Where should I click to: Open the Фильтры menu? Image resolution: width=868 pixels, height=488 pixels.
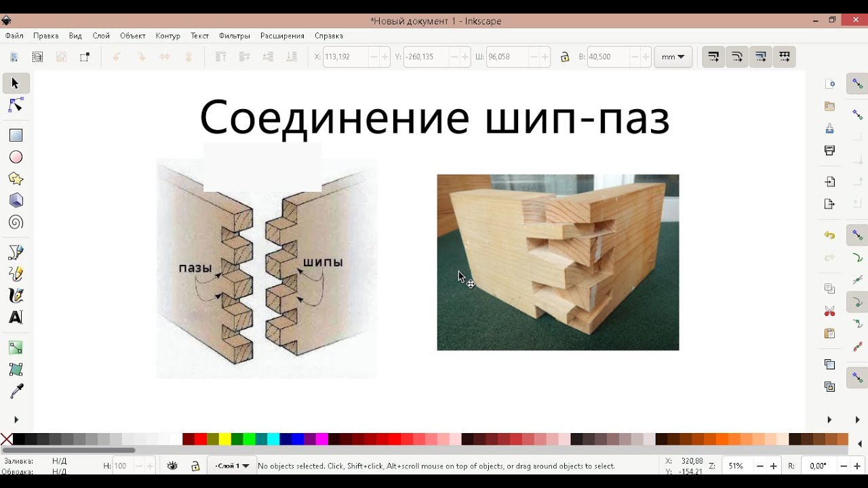click(x=234, y=36)
